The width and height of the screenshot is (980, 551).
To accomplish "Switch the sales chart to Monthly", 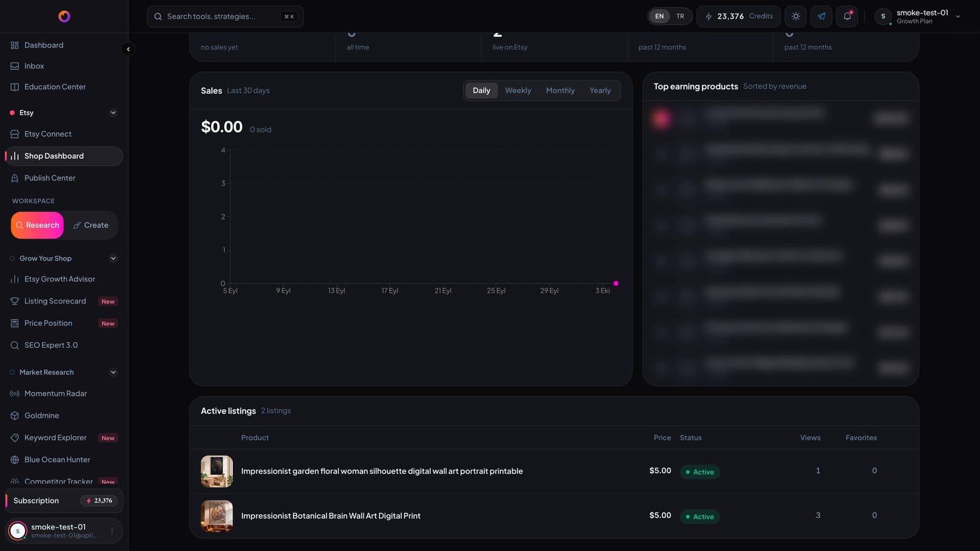I will (x=560, y=91).
